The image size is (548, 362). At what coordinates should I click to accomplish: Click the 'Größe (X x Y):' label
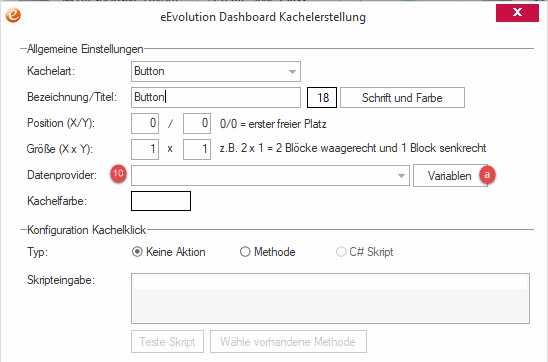(60, 149)
